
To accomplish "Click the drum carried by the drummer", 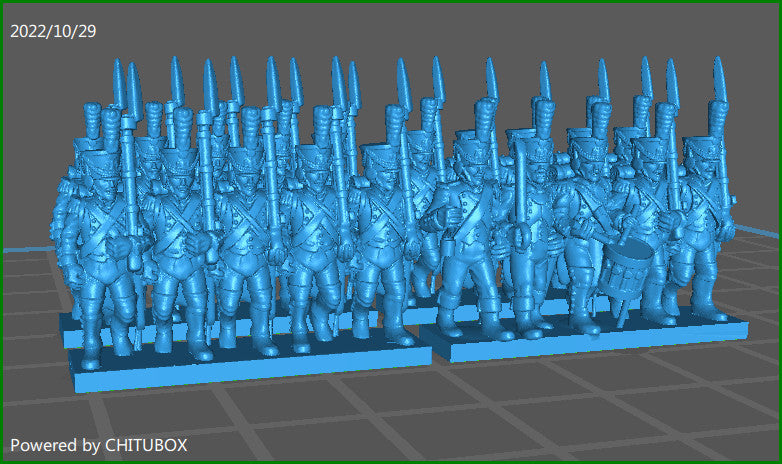I will coord(628,269).
